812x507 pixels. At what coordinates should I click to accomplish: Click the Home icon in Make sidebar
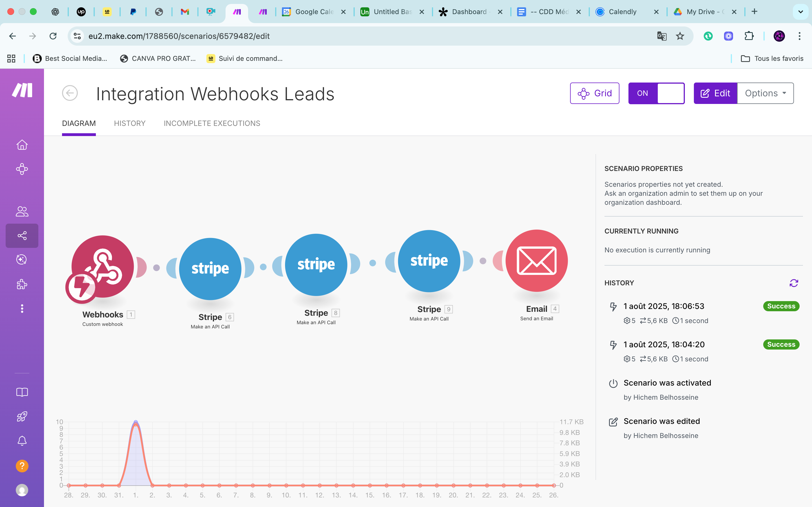(22, 145)
